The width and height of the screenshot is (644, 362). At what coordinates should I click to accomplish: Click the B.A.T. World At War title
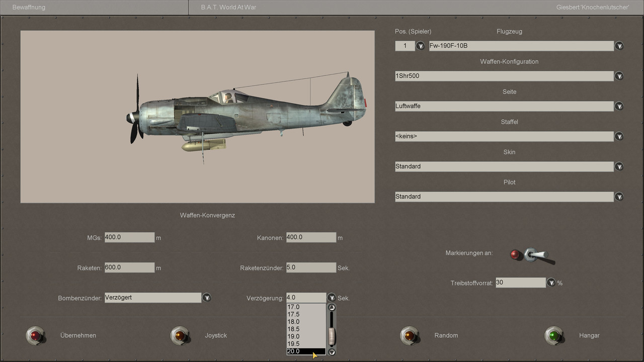click(x=228, y=8)
